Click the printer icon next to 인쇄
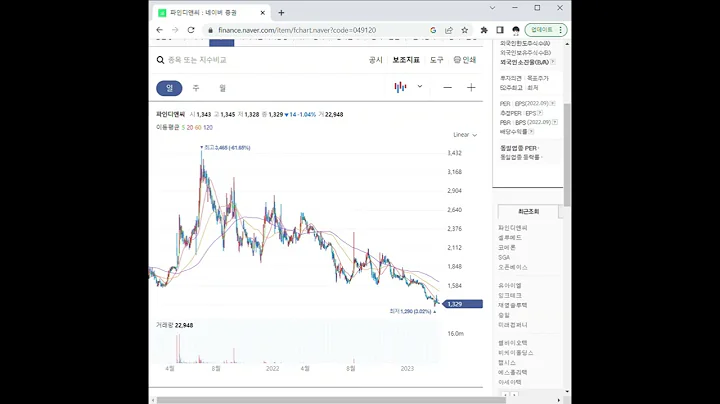The image size is (720, 404). [x=457, y=60]
